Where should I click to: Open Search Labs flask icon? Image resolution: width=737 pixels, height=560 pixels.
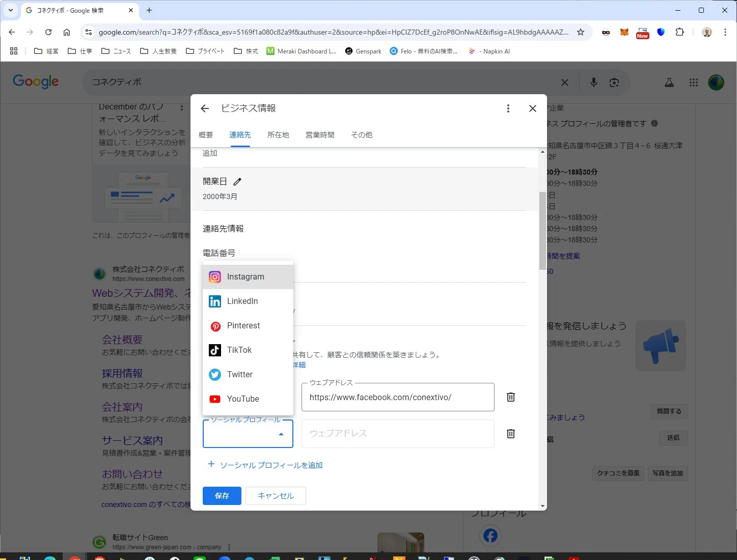669,82
